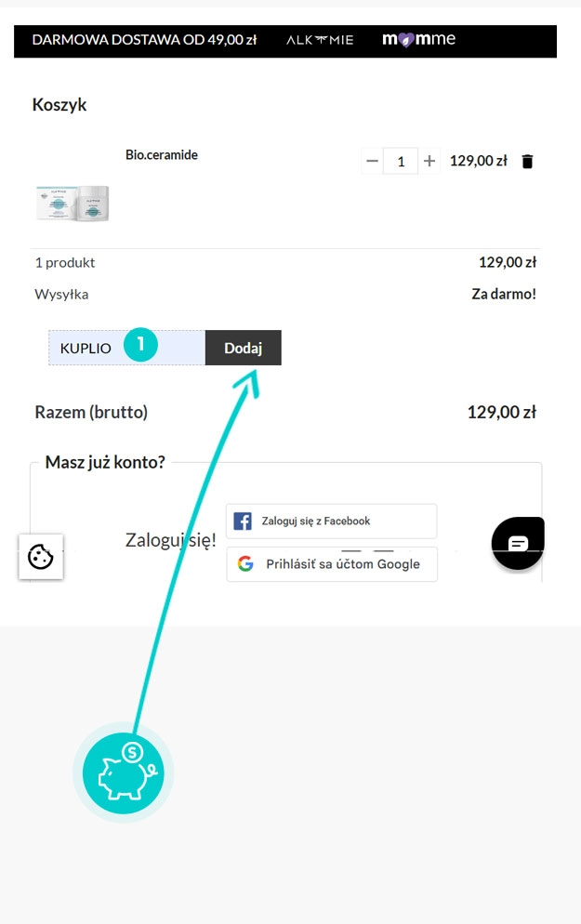This screenshot has width=581, height=924.
Task: Open the Bio.ceramide product name link
Action: [162, 154]
